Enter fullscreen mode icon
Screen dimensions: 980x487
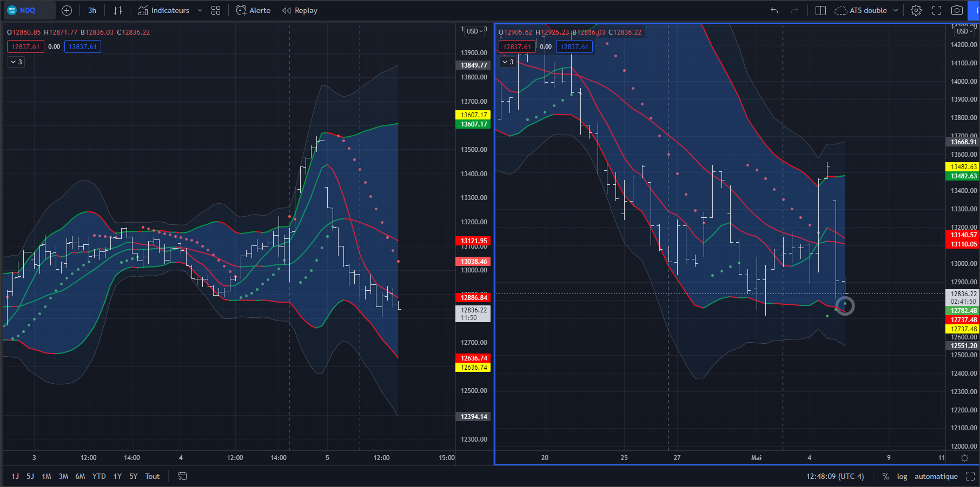click(937, 10)
